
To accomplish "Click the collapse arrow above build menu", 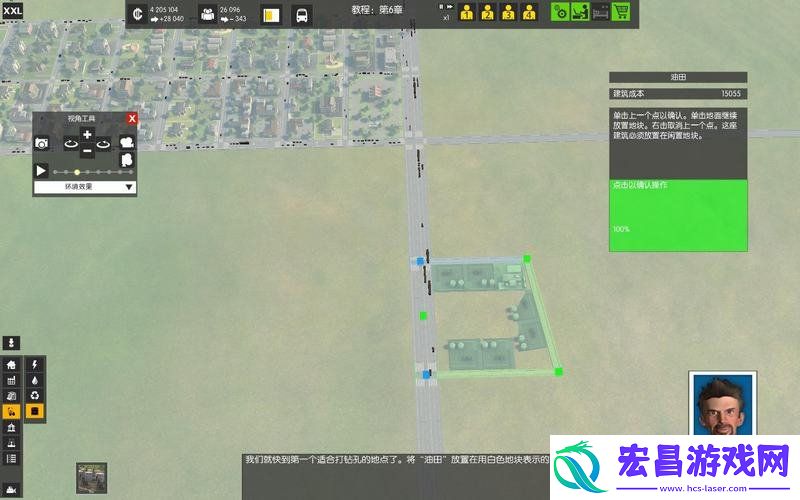I will point(11,343).
